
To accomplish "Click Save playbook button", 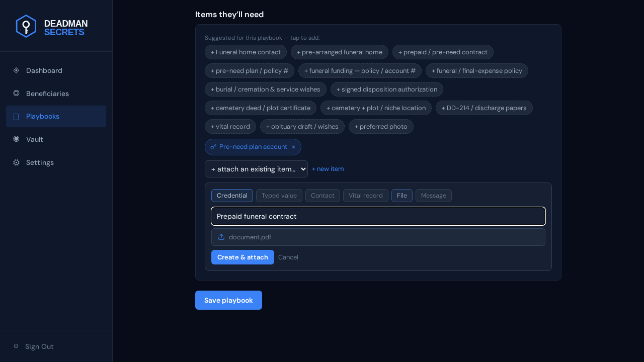I will [x=228, y=300].
